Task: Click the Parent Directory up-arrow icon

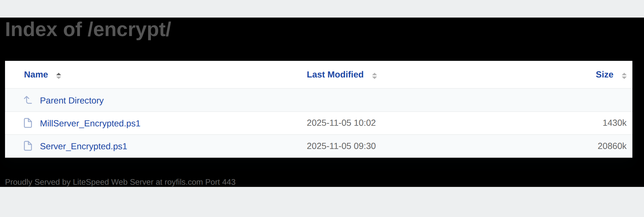Action: [x=28, y=100]
